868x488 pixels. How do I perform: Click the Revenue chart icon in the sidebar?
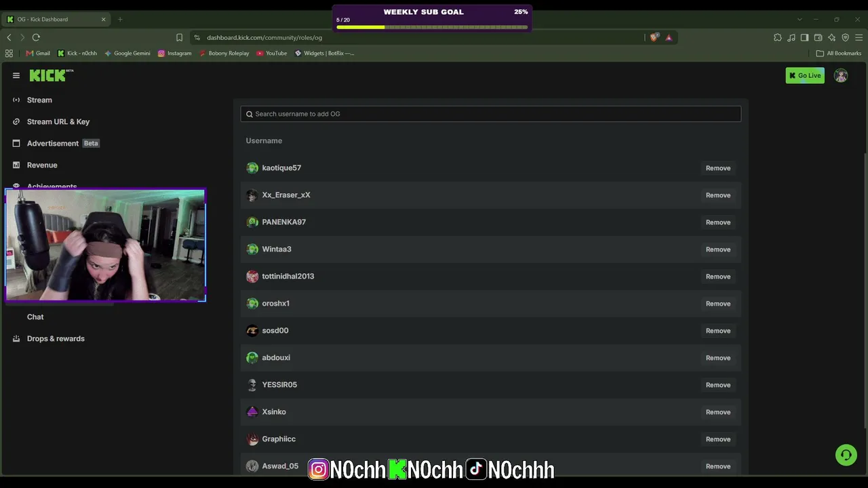(16, 165)
